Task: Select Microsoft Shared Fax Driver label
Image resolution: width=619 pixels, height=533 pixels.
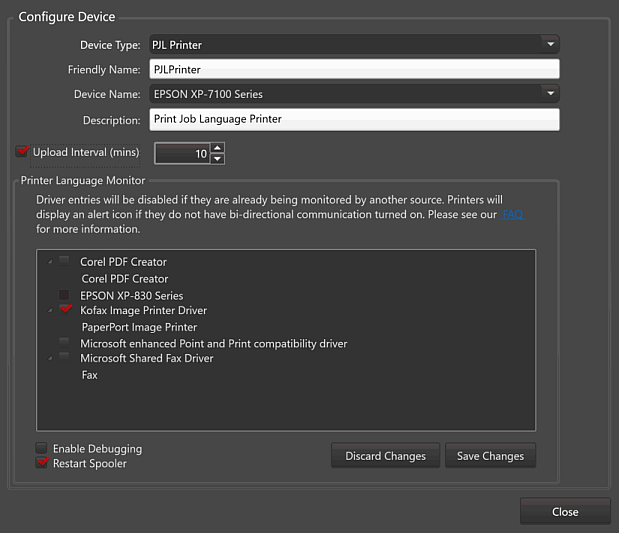Action: [146, 358]
